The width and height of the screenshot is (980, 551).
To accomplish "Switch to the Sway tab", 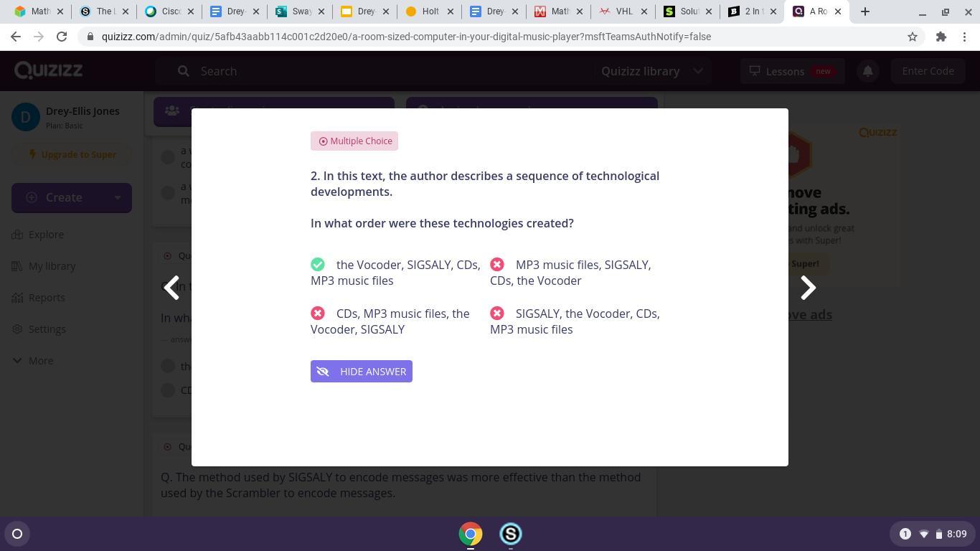I will coord(299,11).
